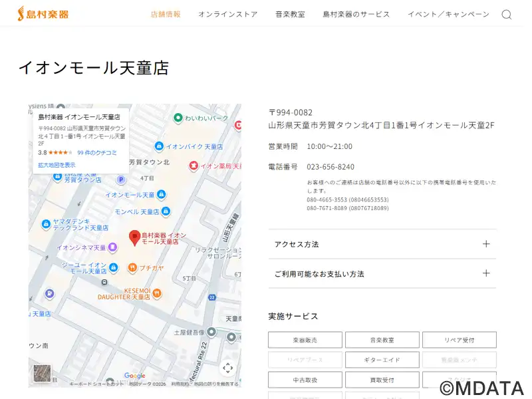Screen dimensions: 532x399
Task: Go to 音楽教室 in top navigation
Action: 290,14
